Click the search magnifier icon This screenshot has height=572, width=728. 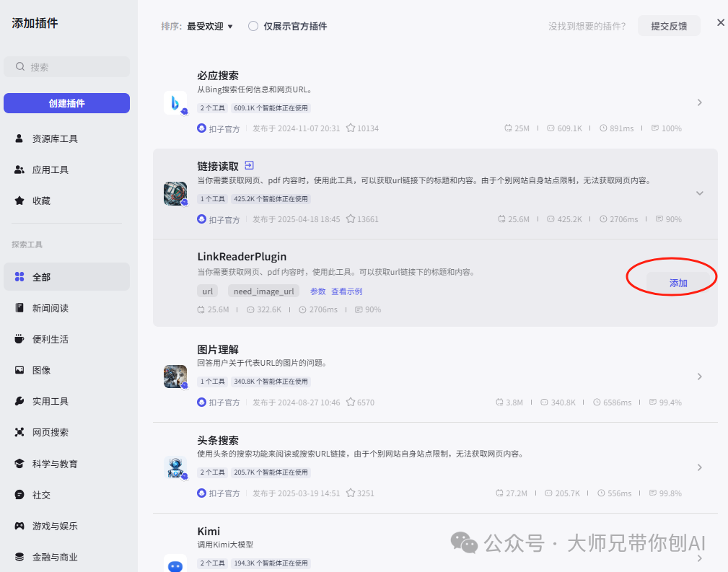tap(20, 67)
